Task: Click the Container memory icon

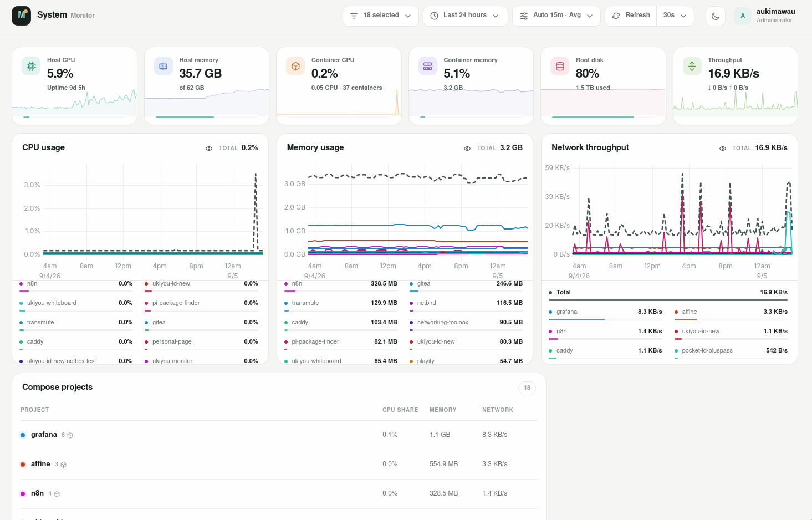Action: (427, 66)
